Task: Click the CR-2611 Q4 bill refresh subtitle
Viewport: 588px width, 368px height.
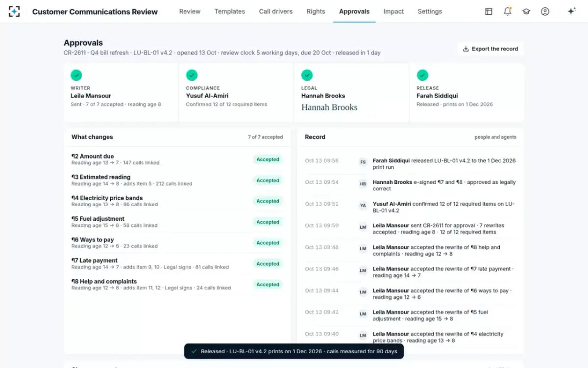Action: pos(222,53)
